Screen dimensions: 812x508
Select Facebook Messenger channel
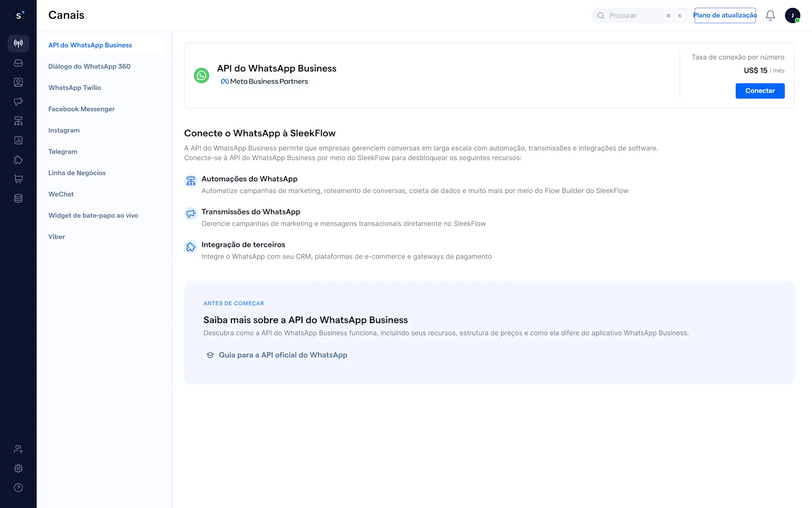click(104, 109)
